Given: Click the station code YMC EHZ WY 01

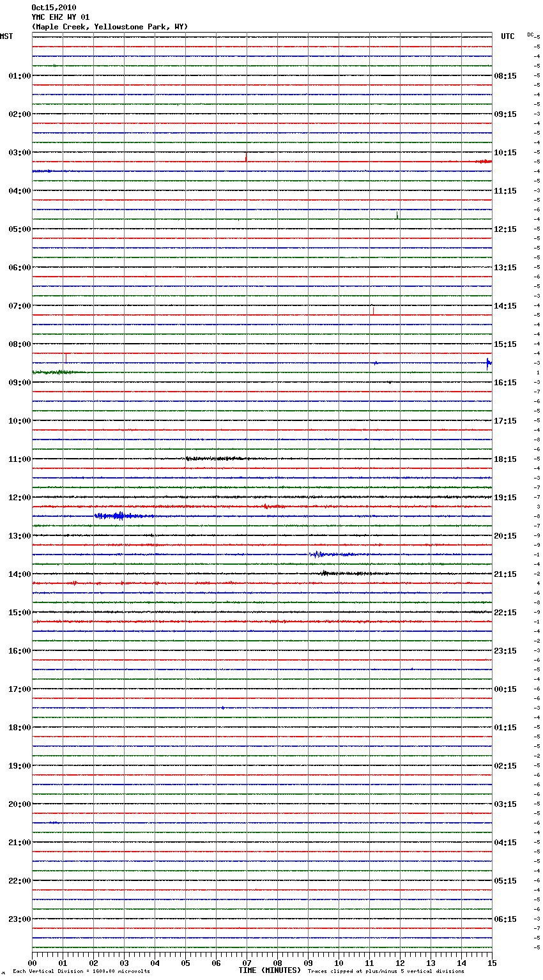Looking at the screenshot, I should point(61,17).
